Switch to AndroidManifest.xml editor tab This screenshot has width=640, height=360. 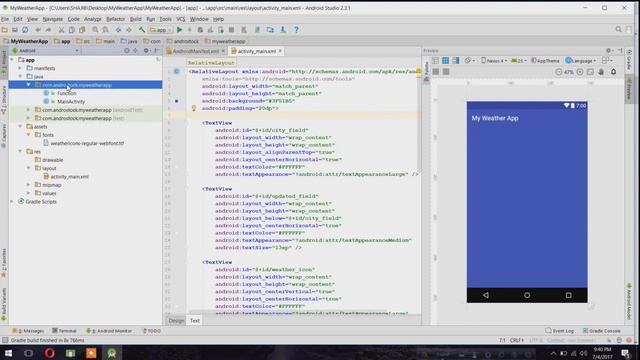(195, 51)
